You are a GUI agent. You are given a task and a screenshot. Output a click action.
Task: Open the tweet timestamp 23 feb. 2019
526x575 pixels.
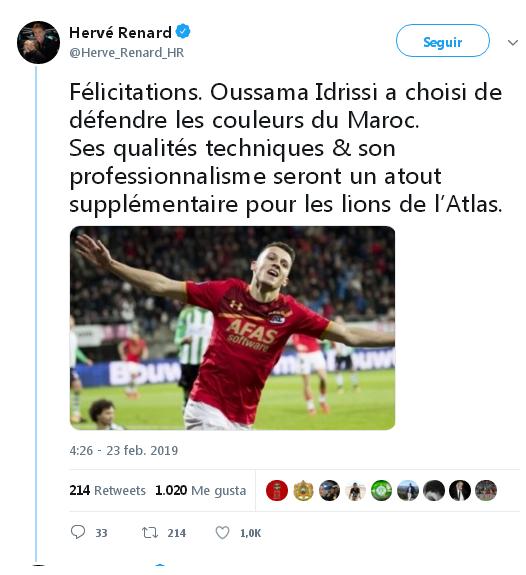124,450
